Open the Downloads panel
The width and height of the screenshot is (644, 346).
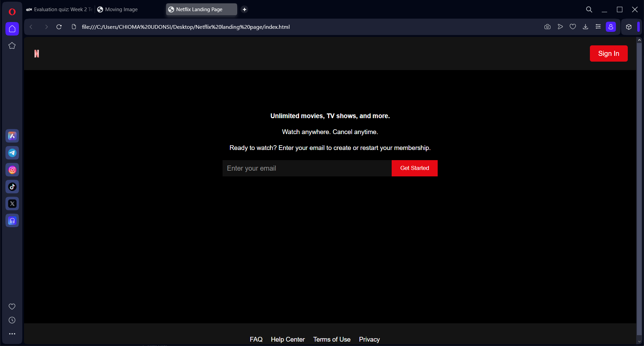coord(585,27)
